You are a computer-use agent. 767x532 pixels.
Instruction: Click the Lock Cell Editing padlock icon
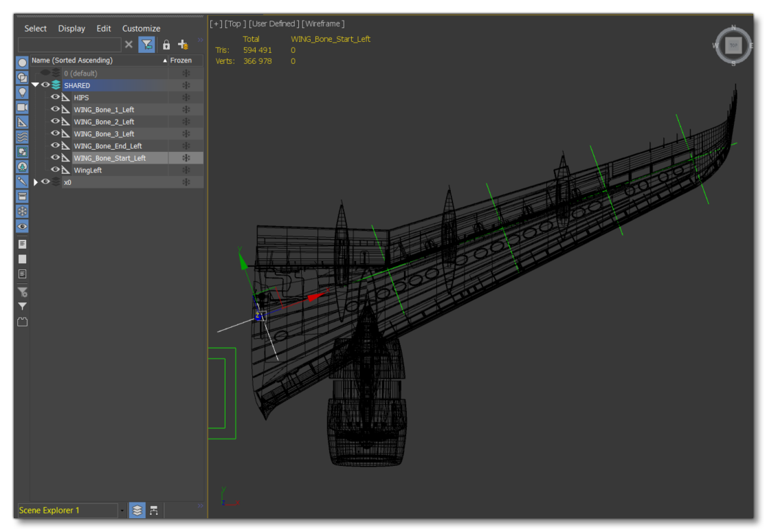tap(167, 44)
